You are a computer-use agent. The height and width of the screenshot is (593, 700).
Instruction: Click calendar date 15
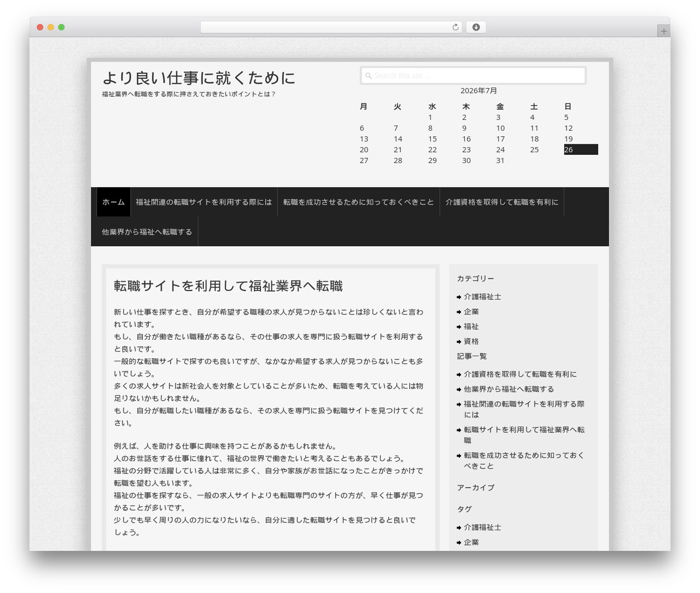pos(433,139)
